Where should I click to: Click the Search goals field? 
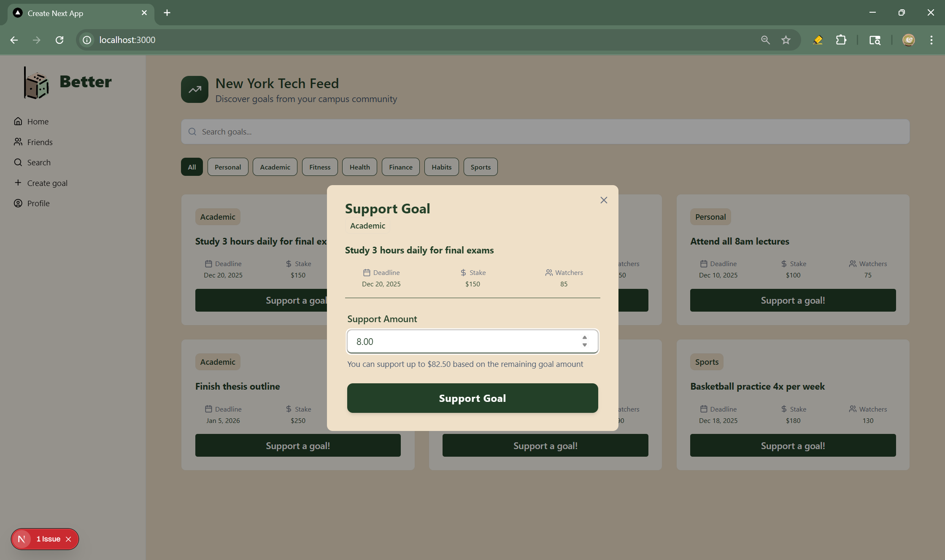(x=544, y=132)
